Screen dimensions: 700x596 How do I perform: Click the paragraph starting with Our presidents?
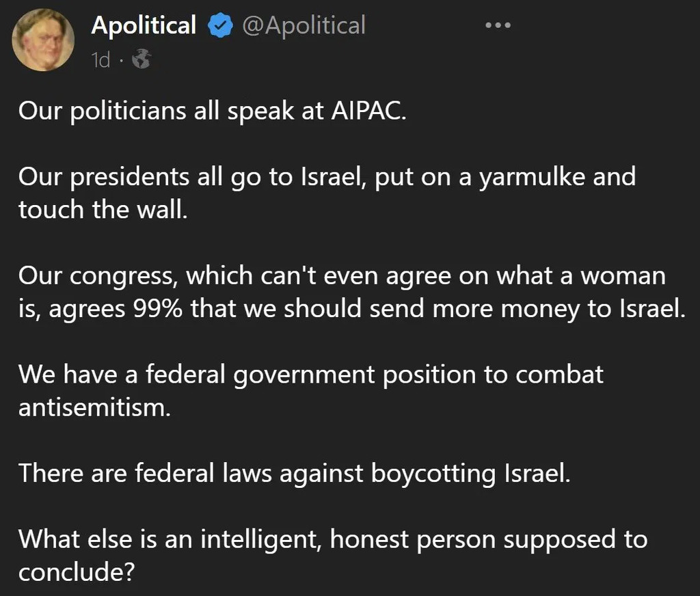[x=327, y=192]
